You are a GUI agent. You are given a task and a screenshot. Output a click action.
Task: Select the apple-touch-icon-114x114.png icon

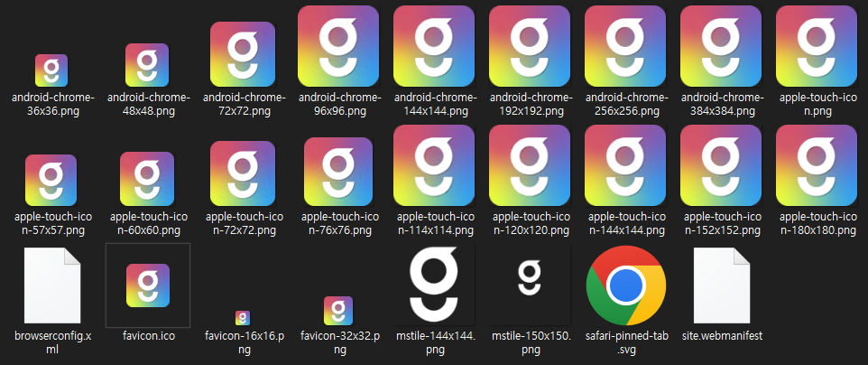point(434,165)
